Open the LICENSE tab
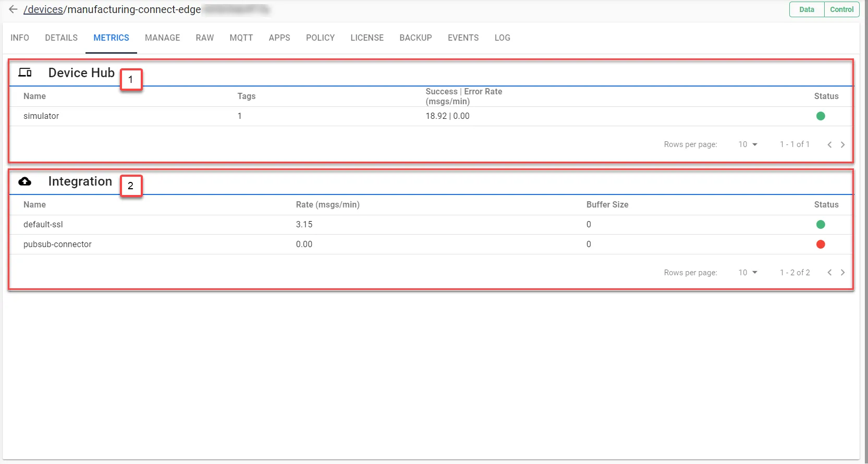868x464 pixels. (367, 38)
